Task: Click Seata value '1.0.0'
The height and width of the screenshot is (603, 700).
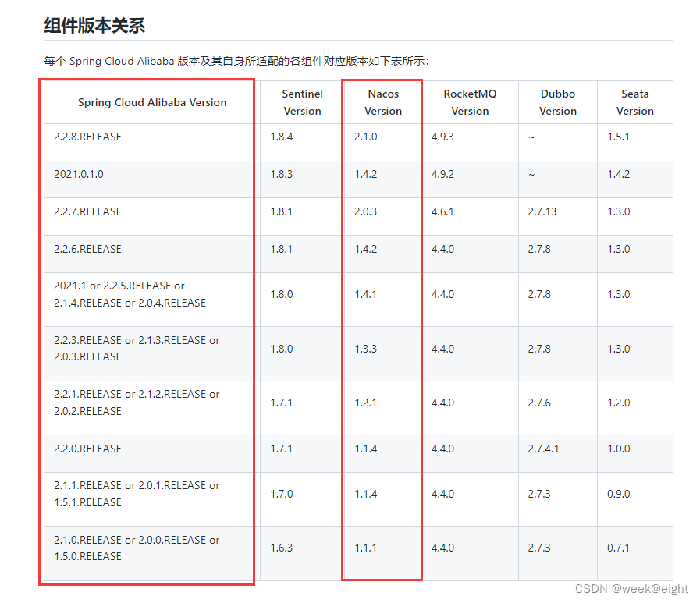Action: tap(618, 449)
